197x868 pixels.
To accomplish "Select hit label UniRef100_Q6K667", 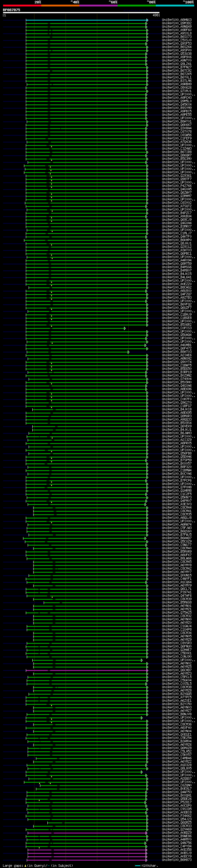I will click(x=177, y=125).
